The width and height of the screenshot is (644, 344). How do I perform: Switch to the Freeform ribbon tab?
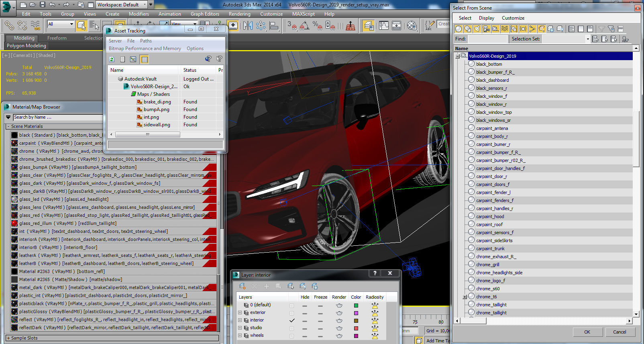click(57, 38)
